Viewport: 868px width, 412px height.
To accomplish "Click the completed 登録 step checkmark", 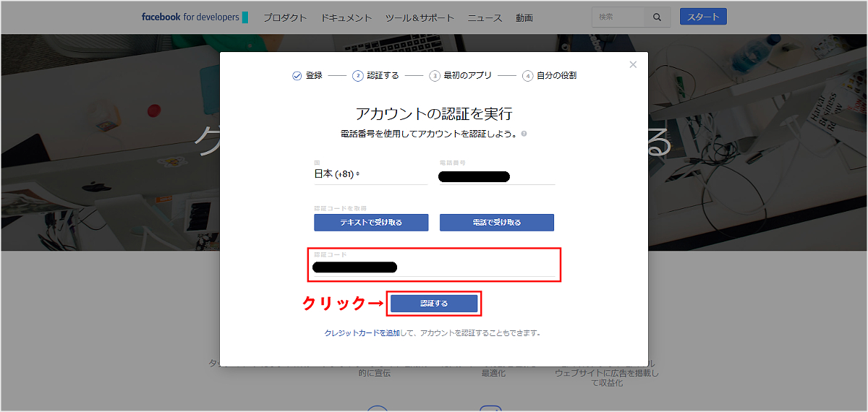I will (297, 76).
